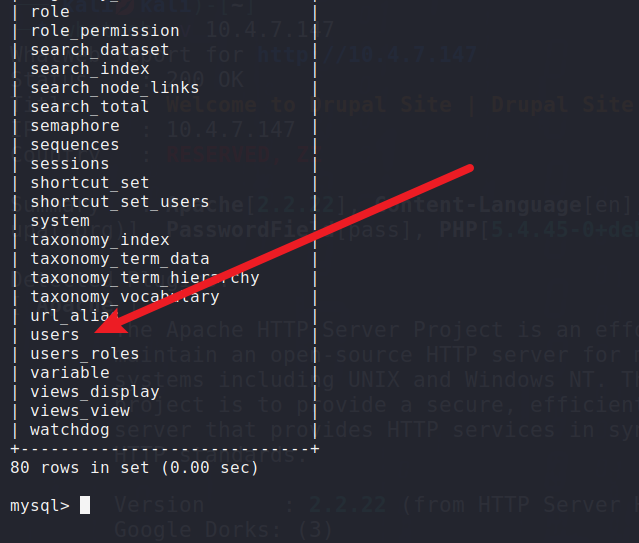Click the 'views_display' entry

(95, 392)
